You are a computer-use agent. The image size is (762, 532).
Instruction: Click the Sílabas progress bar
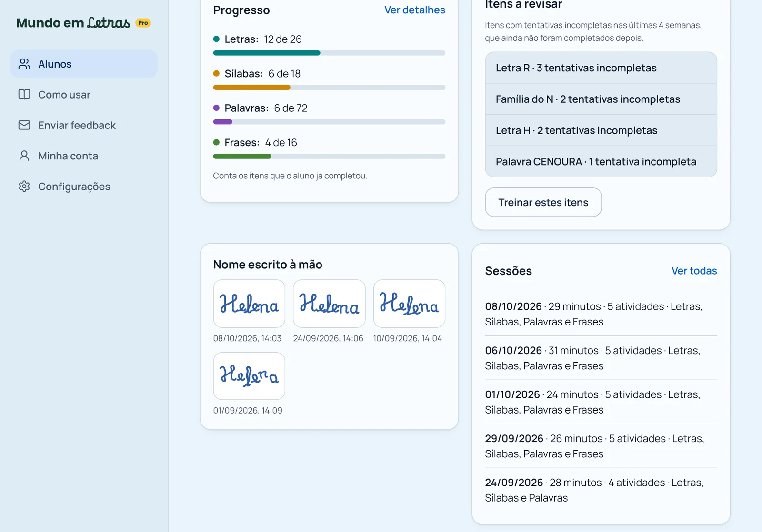click(329, 88)
